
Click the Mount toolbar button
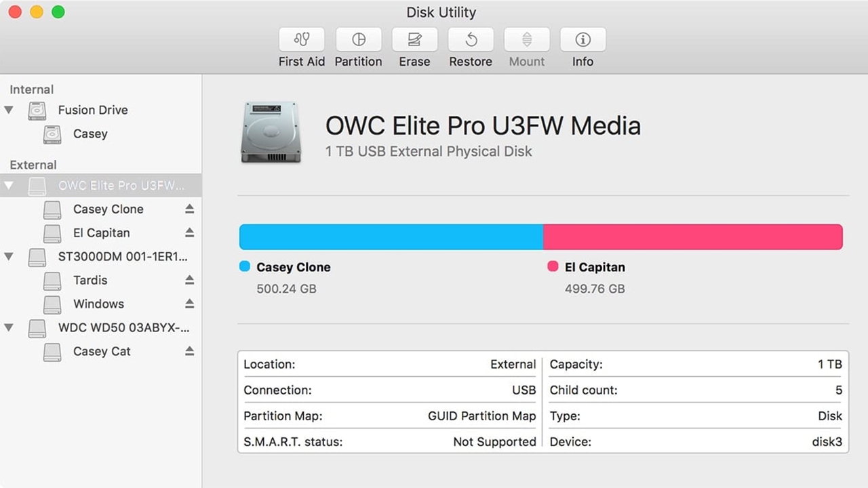coord(527,40)
